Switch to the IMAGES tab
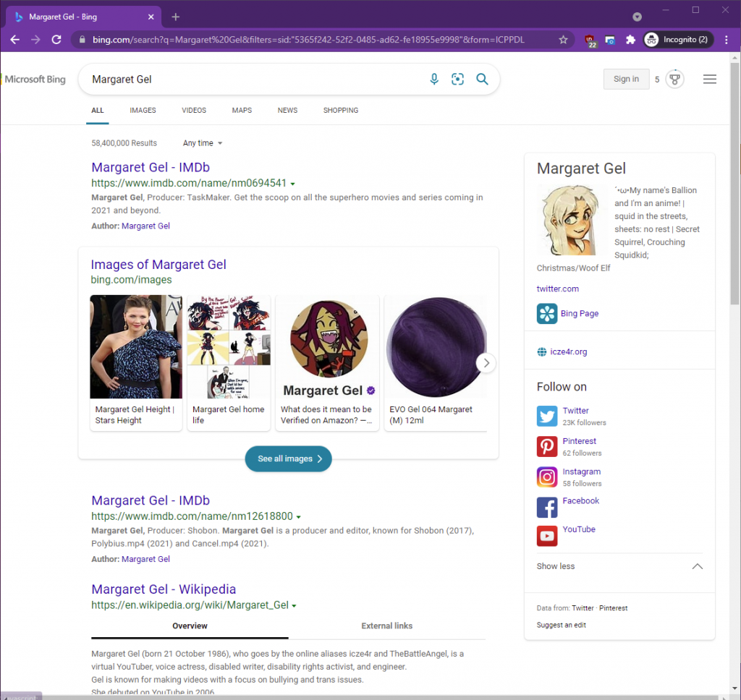Screen dimensions: 741x700 tap(143, 110)
